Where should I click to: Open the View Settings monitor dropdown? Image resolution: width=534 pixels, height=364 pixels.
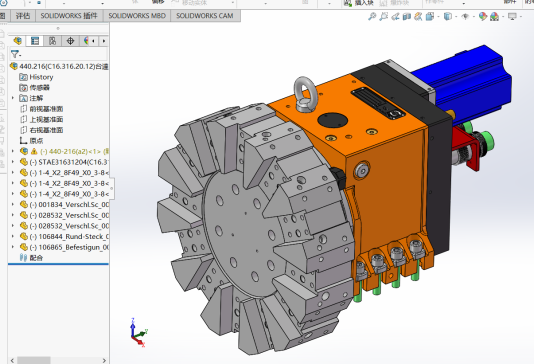pyautogui.click(x=512, y=16)
